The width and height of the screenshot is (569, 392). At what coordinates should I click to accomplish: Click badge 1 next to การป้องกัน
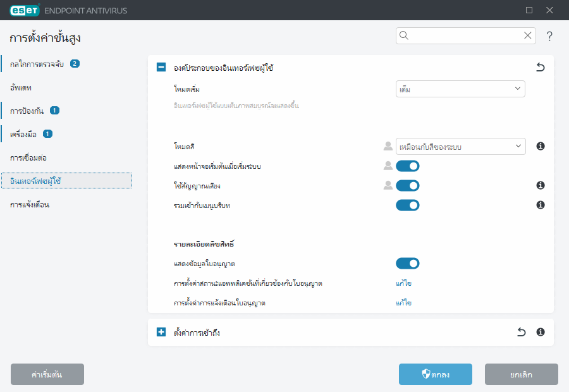pyautogui.click(x=55, y=111)
